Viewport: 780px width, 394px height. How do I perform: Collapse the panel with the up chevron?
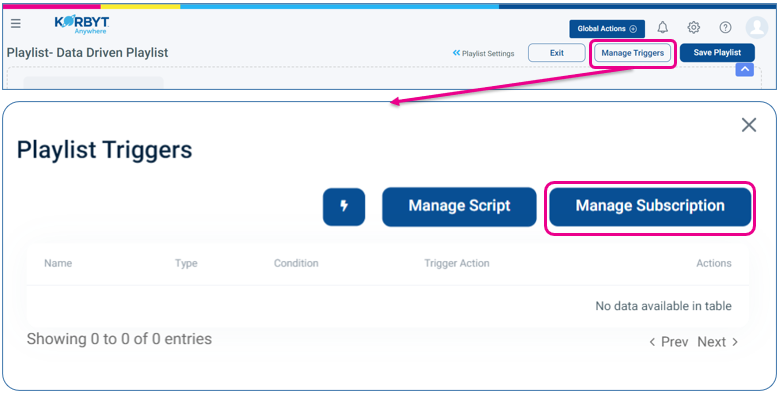(745, 70)
